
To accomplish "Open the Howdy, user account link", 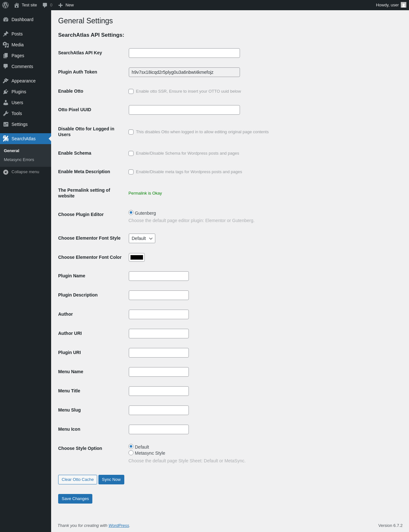I will coord(387,5).
